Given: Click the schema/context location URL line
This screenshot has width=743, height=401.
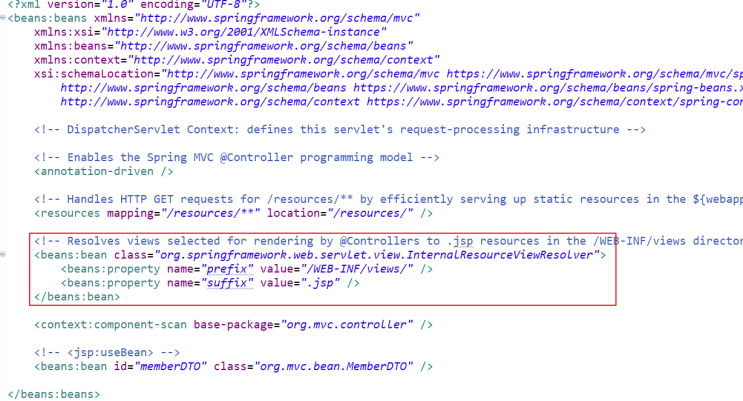Looking at the screenshot, I should 401,101.
